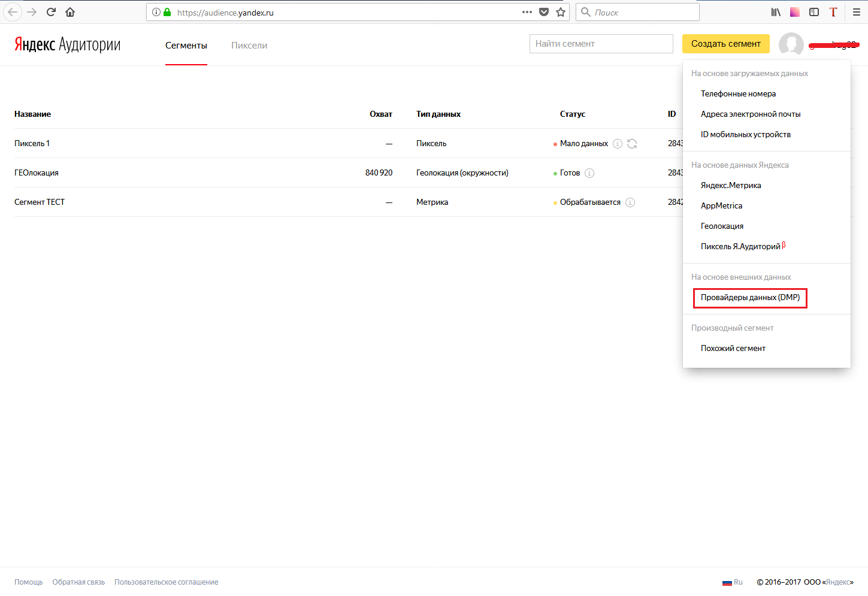
Task: Open page actions three-dot menu
Action: [527, 12]
